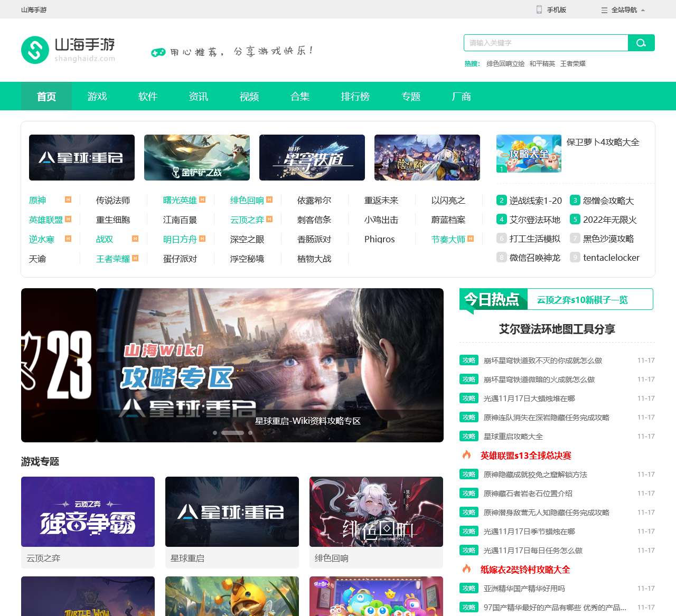
Task: Open article 光遇11月17日大蜡烛堆在哪
Action: [x=529, y=399]
